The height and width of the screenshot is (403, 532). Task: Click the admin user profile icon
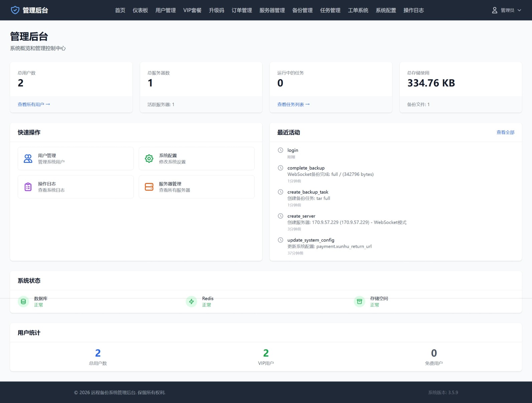pyautogui.click(x=495, y=10)
